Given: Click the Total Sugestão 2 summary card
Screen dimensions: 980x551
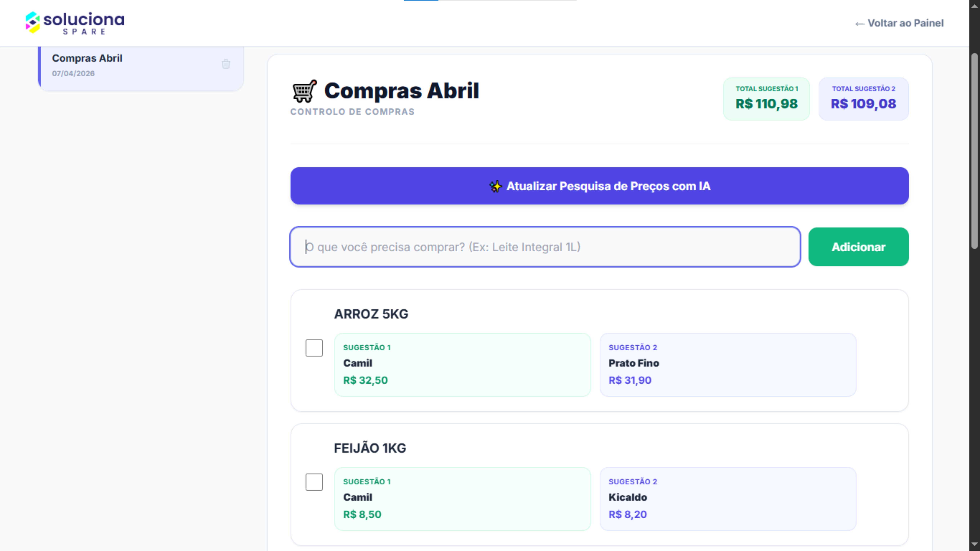Looking at the screenshot, I should click(x=863, y=99).
